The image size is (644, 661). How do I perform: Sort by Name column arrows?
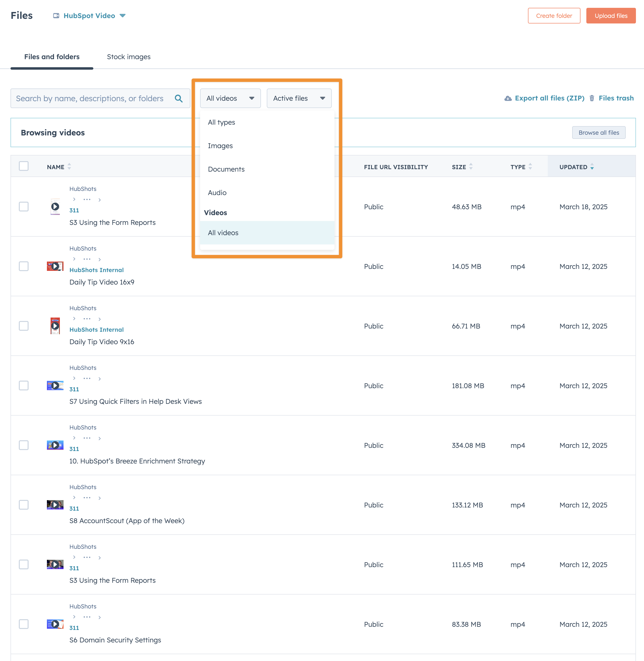69,166
